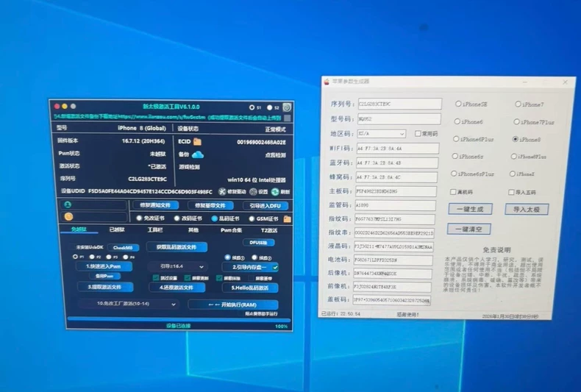Toggle checkmark on 2.引导内存盘 button

point(275,267)
